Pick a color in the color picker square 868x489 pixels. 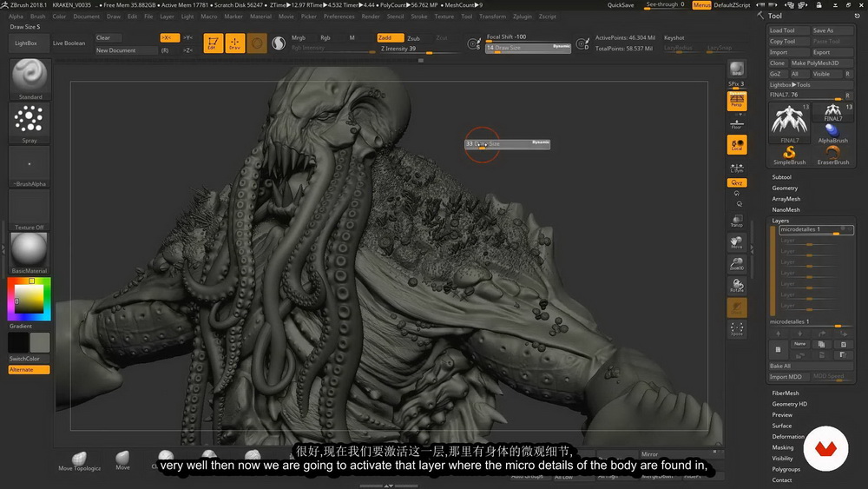click(x=29, y=299)
